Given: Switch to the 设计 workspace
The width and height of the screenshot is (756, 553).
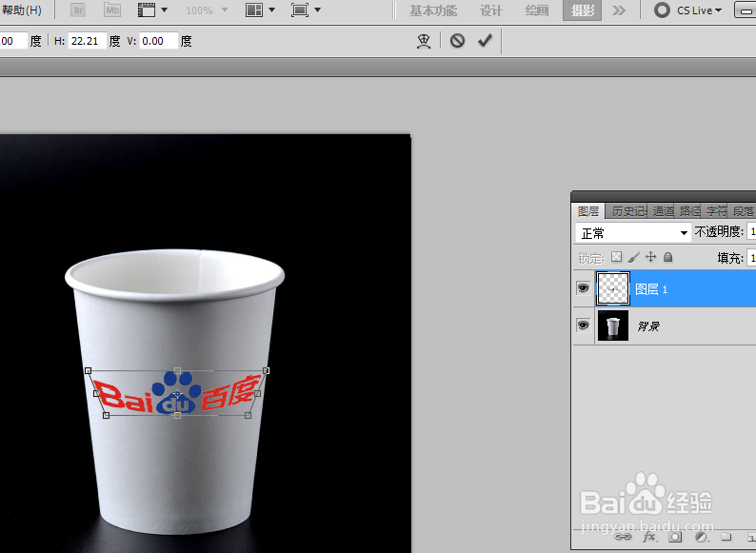Looking at the screenshot, I should coord(490,10).
